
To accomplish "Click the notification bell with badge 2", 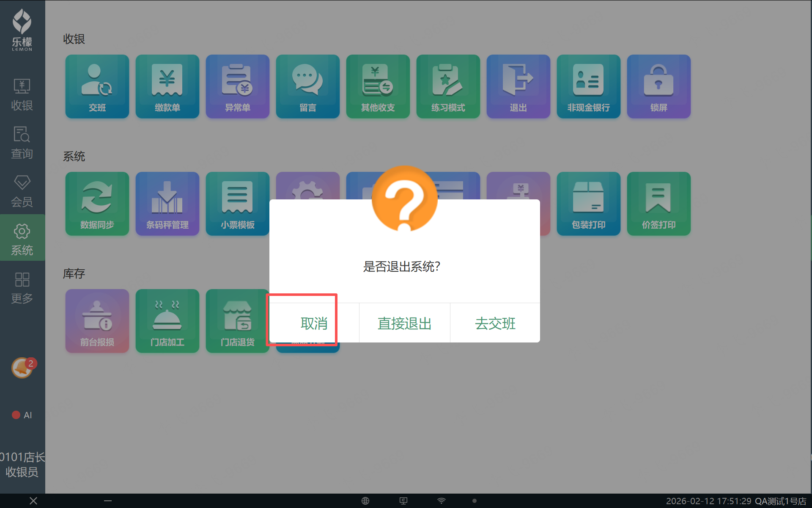I will [x=22, y=367].
